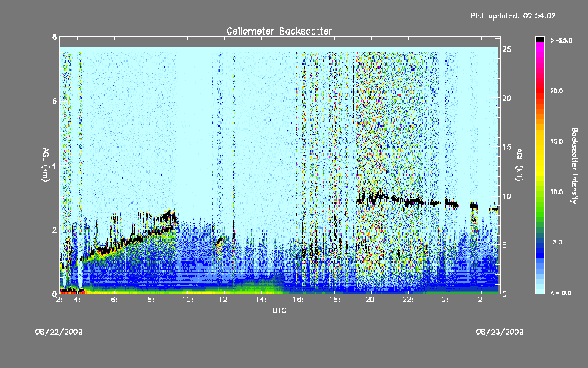This screenshot has width=588, height=368.
Task: Click the 10.0 colorbar tick label
Action: click(x=556, y=192)
